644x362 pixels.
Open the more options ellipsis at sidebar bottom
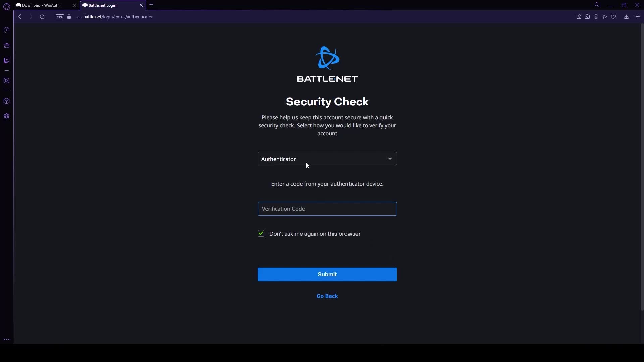click(x=7, y=339)
